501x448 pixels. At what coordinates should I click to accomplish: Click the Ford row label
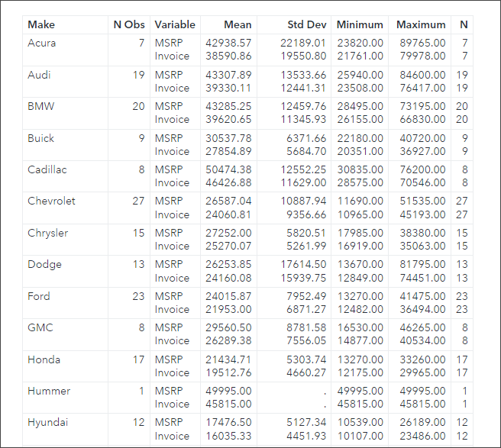pos(39,296)
